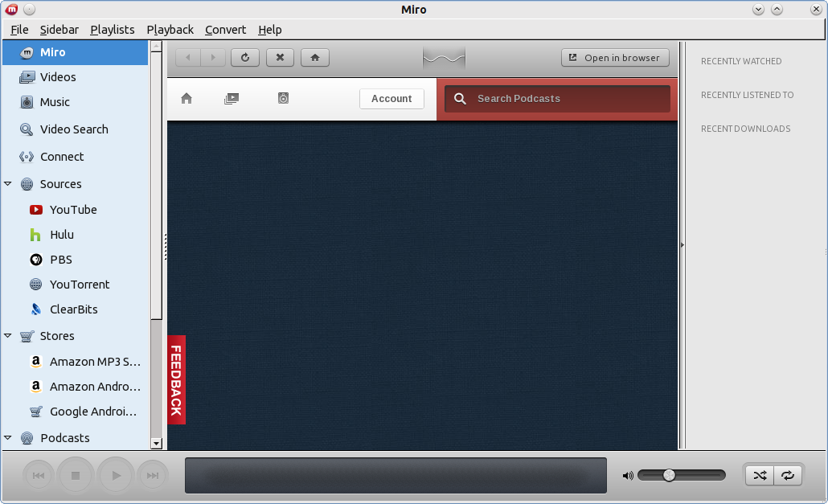Toggle repeat playback mode
The image size is (828, 504).
788,476
